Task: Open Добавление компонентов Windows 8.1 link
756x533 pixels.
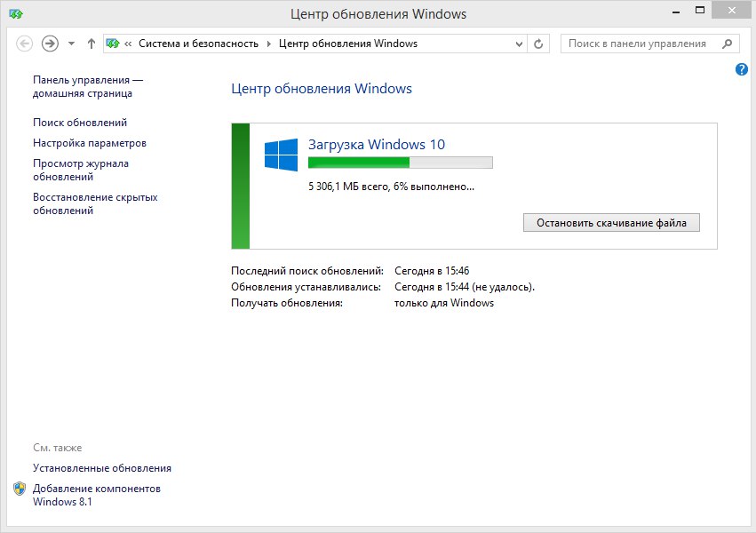Action: pos(97,495)
